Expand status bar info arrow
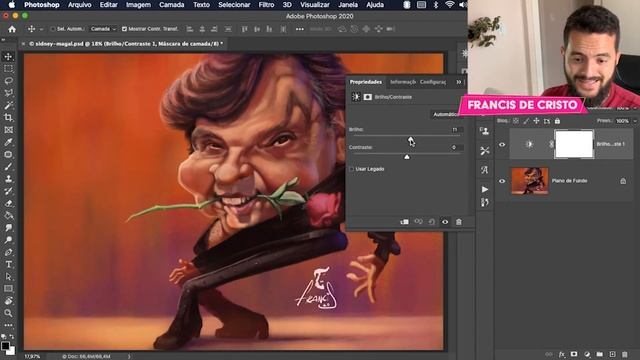This screenshot has width=640, height=360. click(129, 356)
